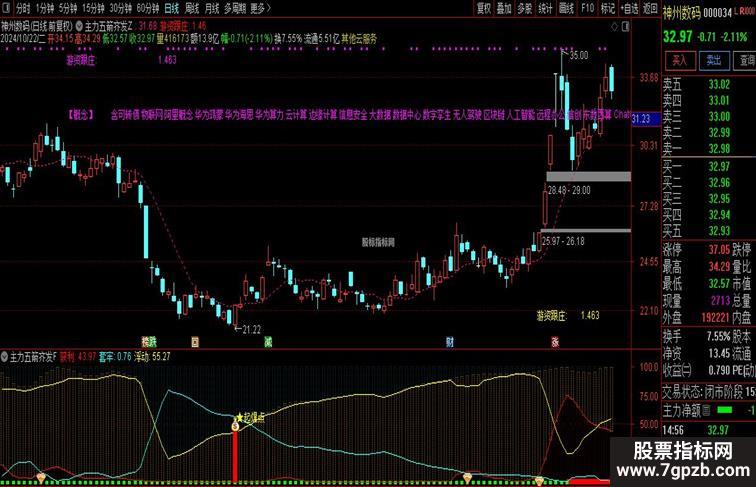Select the 5分钟 period tab
This screenshot has height=487, width=756.
point(68,8)
